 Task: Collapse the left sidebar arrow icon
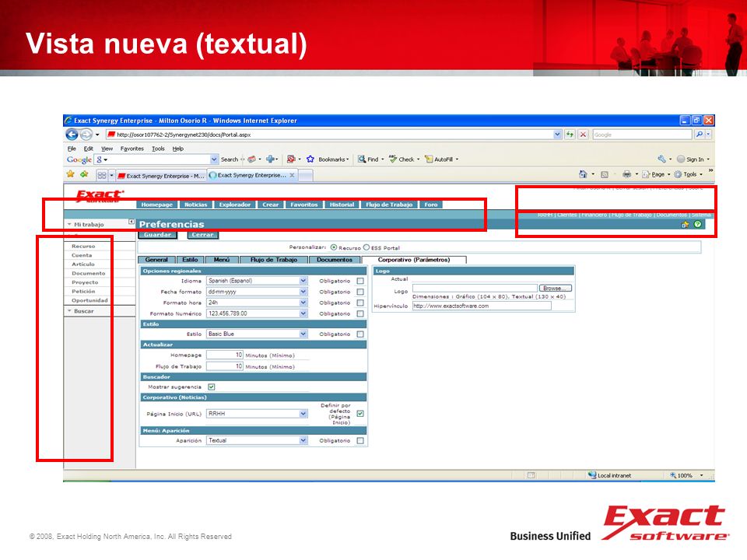point(132,222)
